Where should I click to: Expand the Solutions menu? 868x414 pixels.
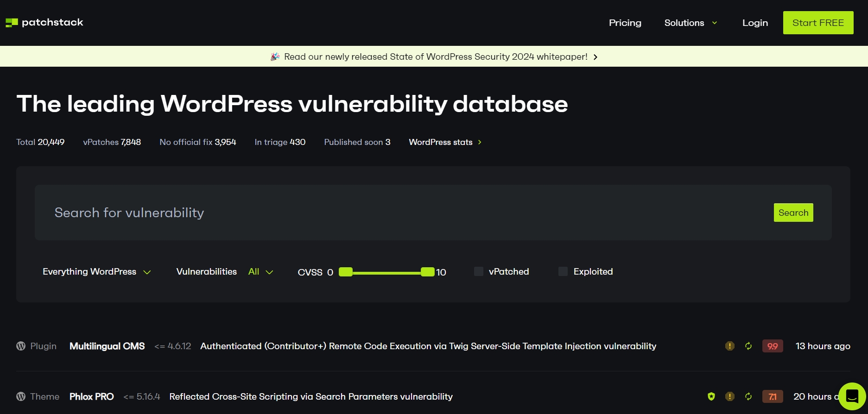[x=691, y=23]
